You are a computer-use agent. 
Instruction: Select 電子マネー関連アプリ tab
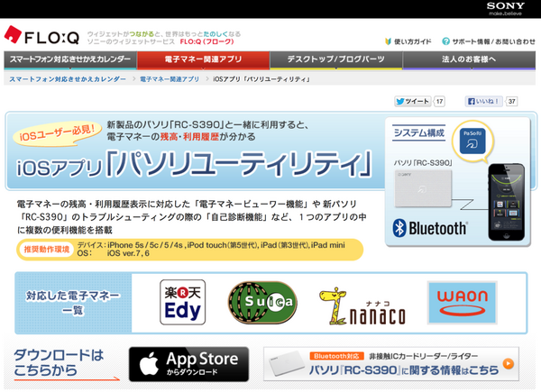[x=203, y=60]
